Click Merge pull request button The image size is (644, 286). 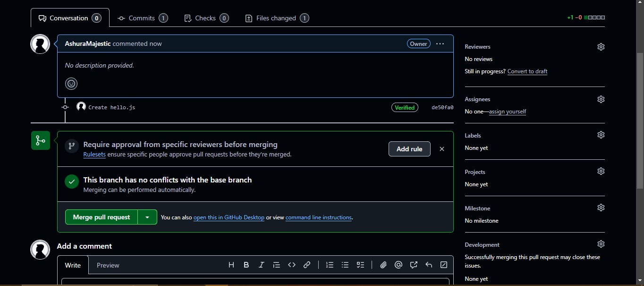[x=102, y=217]
